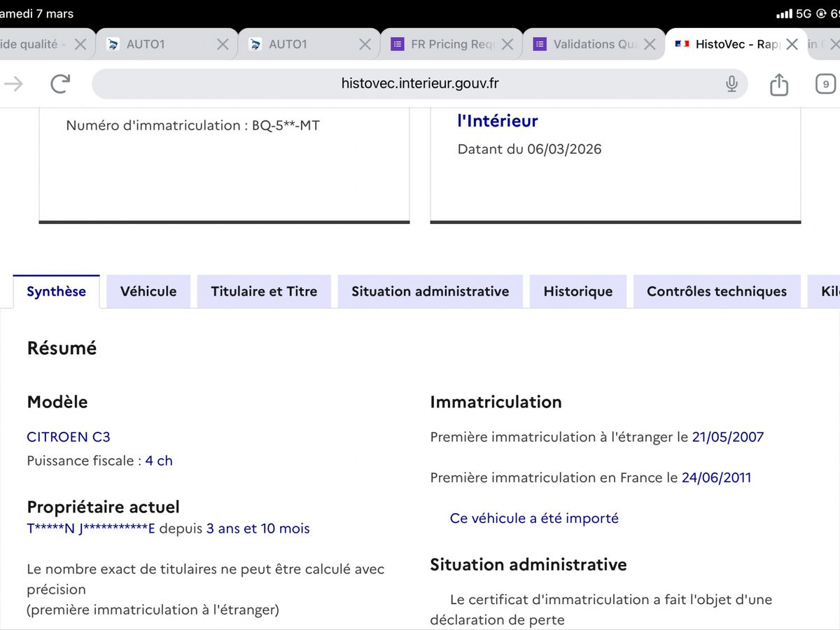This screenshot has width=840, height=630.
Task: Click the date 24/06/2011
Action: (x=716, y=477)
